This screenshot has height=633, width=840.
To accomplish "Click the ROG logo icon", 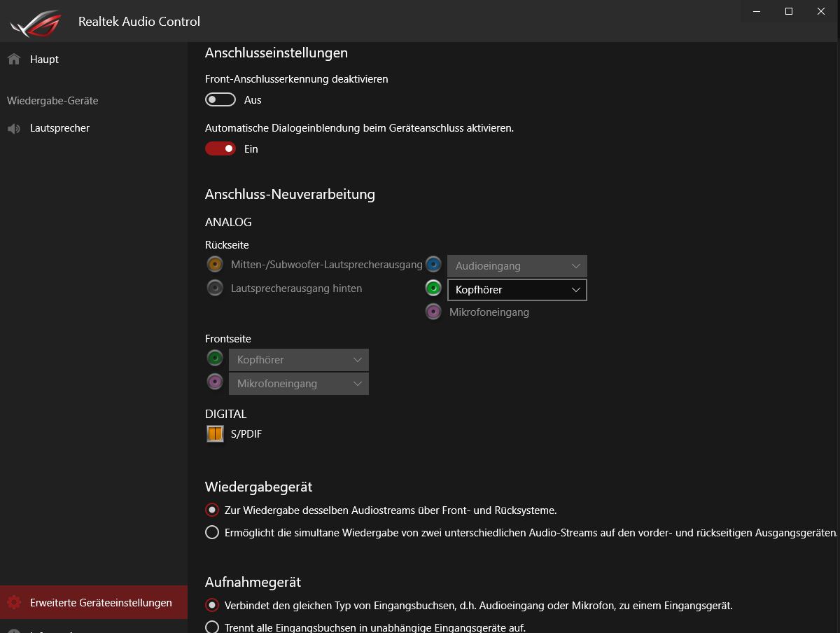I will [x=35, y=22].
